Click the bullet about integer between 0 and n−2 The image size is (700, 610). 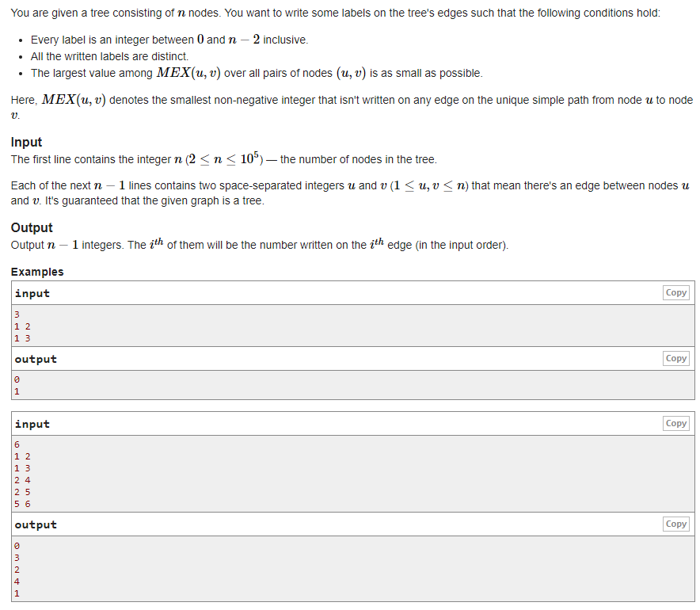tap(169, 40)
